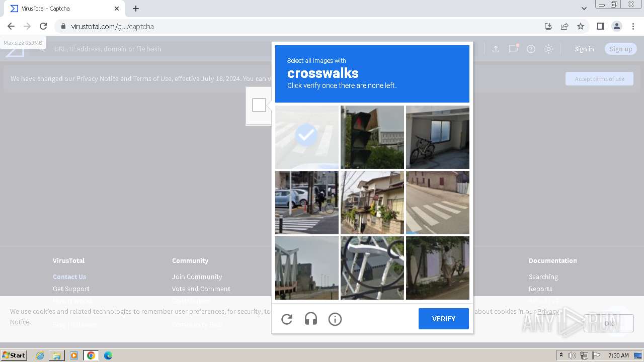Open the Searching documentation link
The image size is (644, 362).
543,277
